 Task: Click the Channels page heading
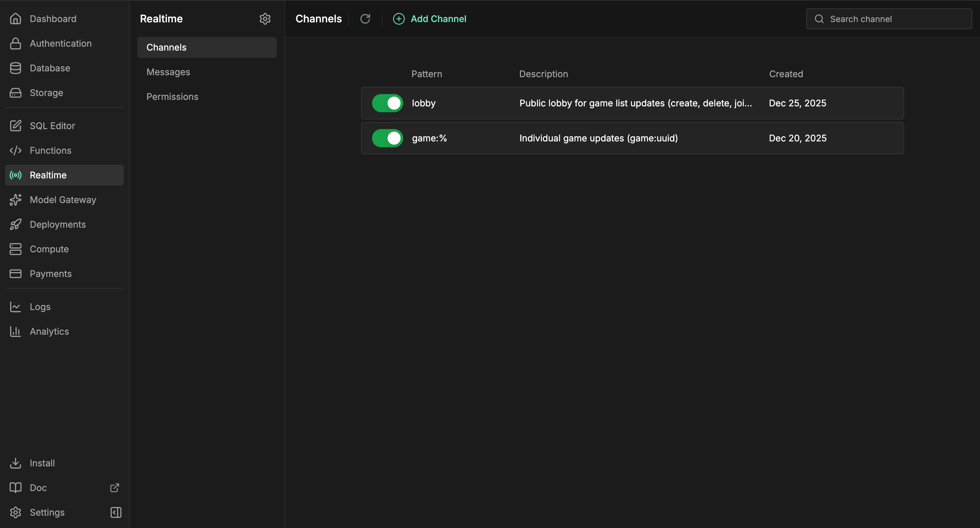pyautogui.click(x=319, y=19)
